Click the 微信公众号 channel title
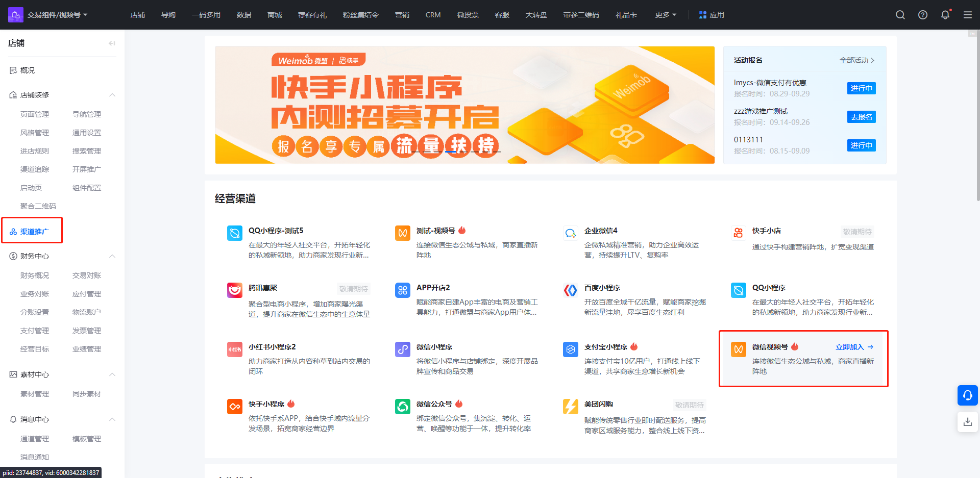 click(434, 404)
